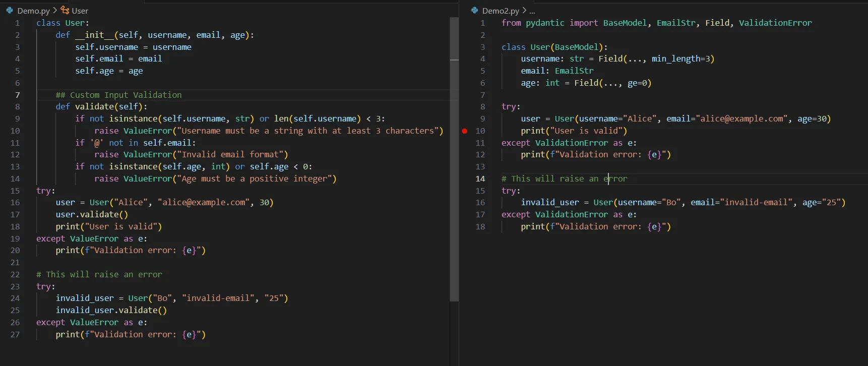
Task: Select line number 27 in the Demo.py gutter
Action: pos(15,335)
